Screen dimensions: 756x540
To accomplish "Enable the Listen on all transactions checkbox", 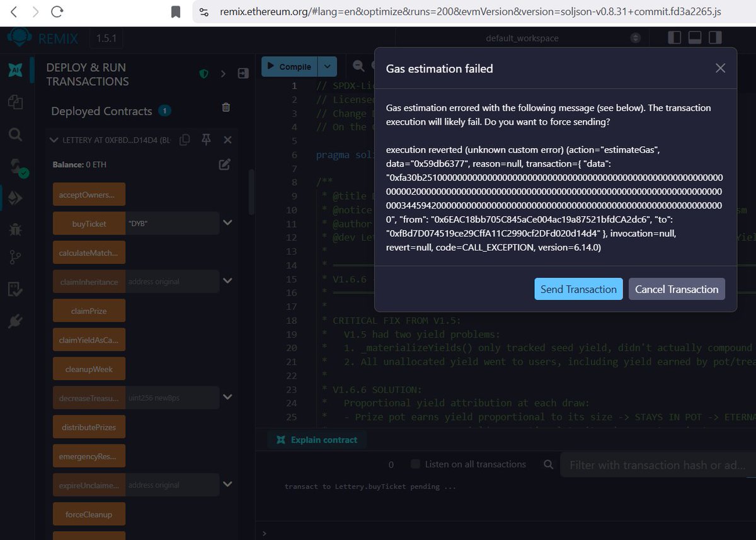I will (x=415, y=464).
